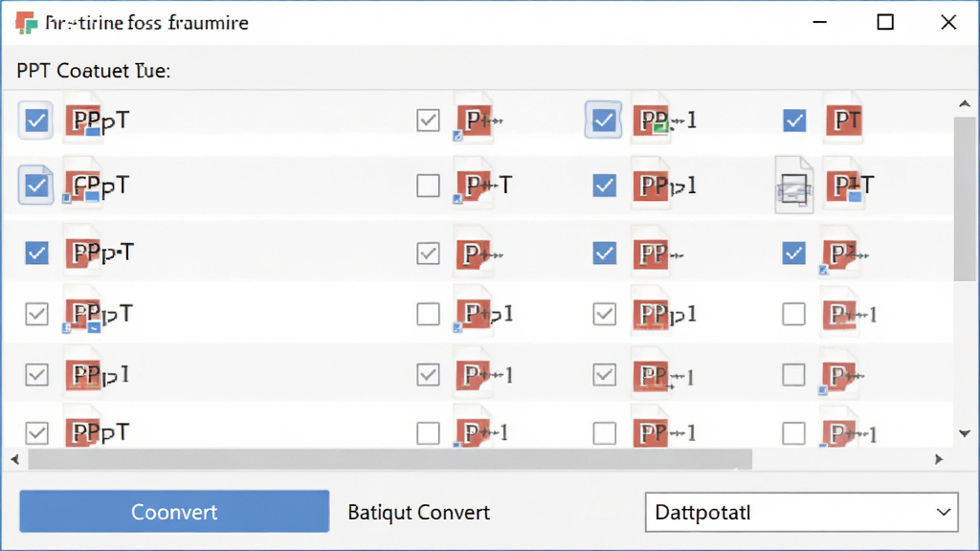This screenshot has width=980, height=551.
Task: Uncheck the checkbox next to first PPpT file
Action: tap(35, 120)
